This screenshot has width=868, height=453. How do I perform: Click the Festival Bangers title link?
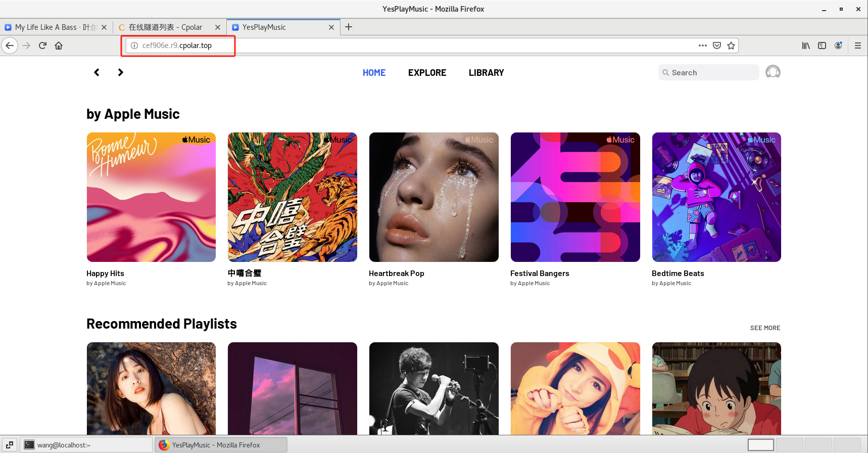coord(540,274)
